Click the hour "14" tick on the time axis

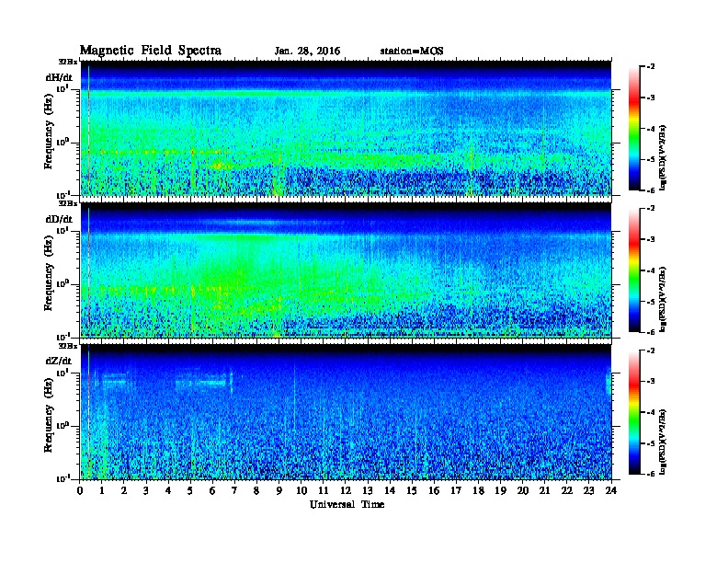[x=390, y=490]
